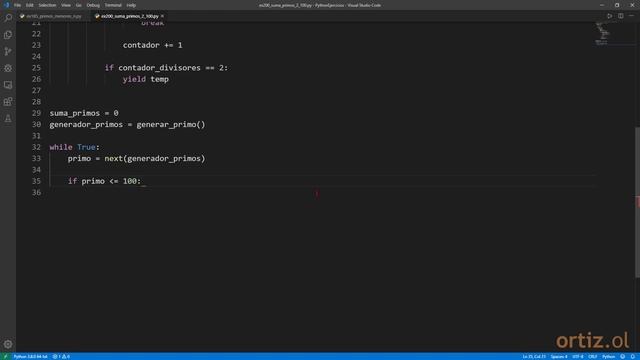Click line number 32 in gutter
Viewport: 640px width, 360px height.
[36, 147]
